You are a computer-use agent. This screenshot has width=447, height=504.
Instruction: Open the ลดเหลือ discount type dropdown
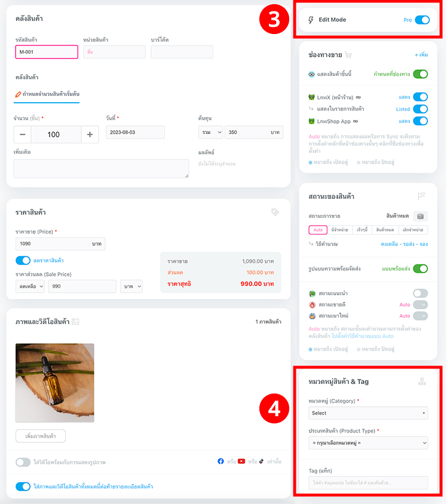30,287
